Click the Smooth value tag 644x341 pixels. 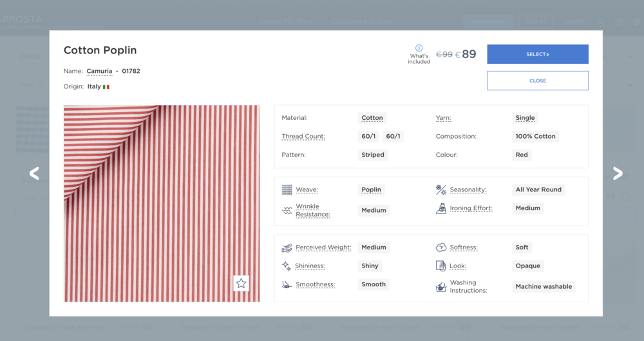[374, 284]
